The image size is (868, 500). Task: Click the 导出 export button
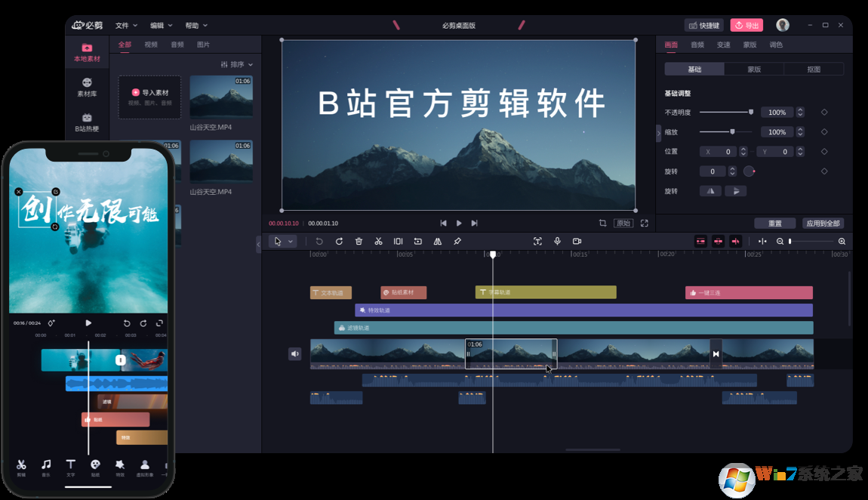(746, 26)
